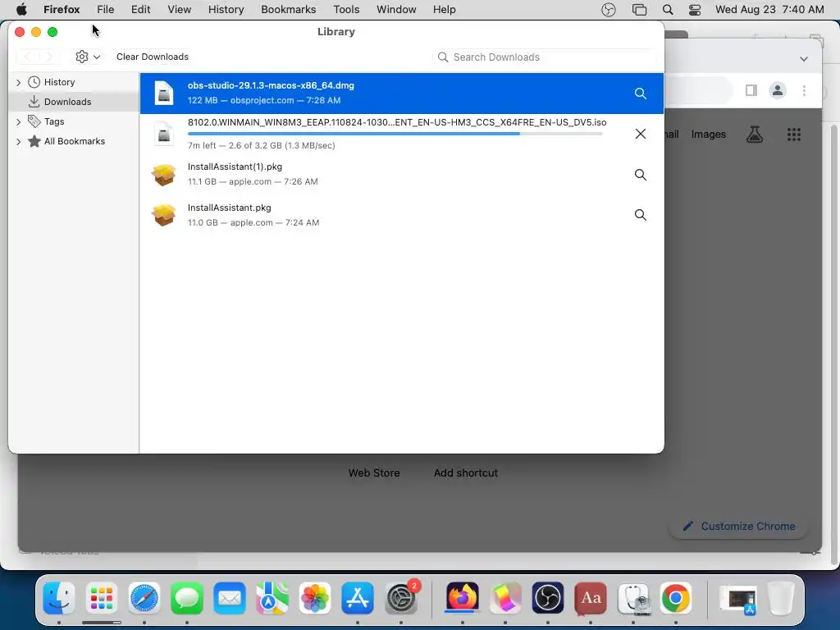Open Safari from the Dock
Screen dimensions: 840x630
(x=144, y=598)
